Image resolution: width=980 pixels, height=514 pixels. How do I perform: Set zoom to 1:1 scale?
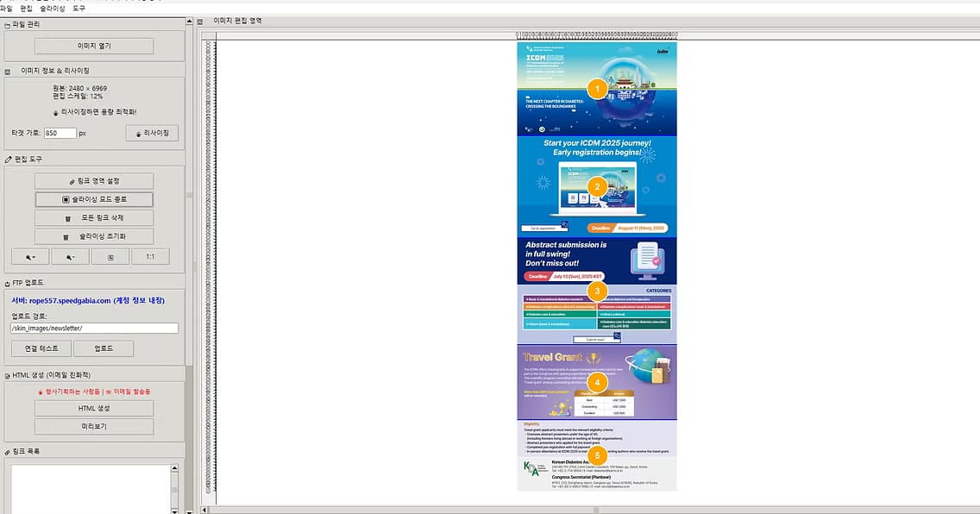(x=150, y=257)
